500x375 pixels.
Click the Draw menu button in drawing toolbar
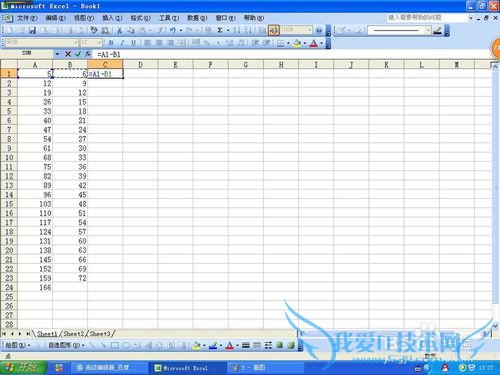coord(18,345)
